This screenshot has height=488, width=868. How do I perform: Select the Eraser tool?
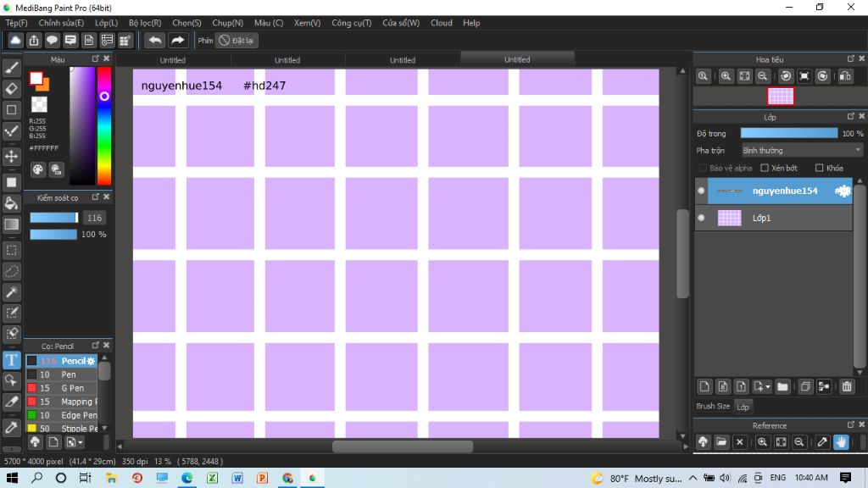coord(12,88)
